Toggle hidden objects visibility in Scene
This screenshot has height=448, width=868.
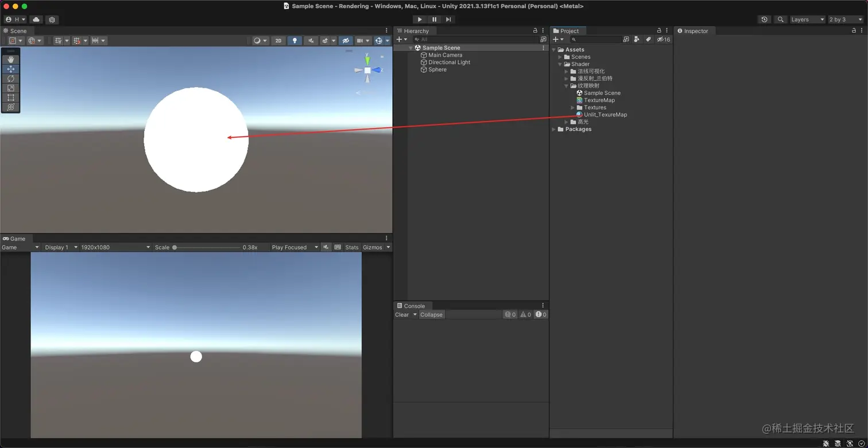coord(346,41)
